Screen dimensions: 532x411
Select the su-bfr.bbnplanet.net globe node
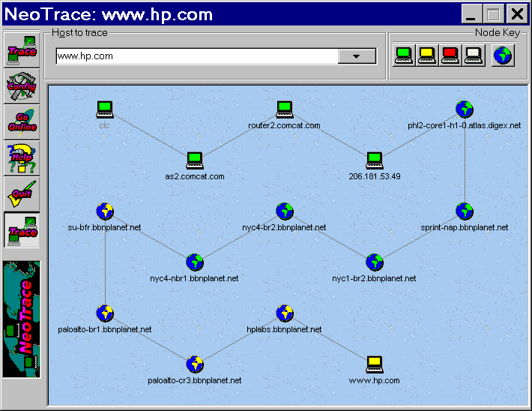click(105, 211)
